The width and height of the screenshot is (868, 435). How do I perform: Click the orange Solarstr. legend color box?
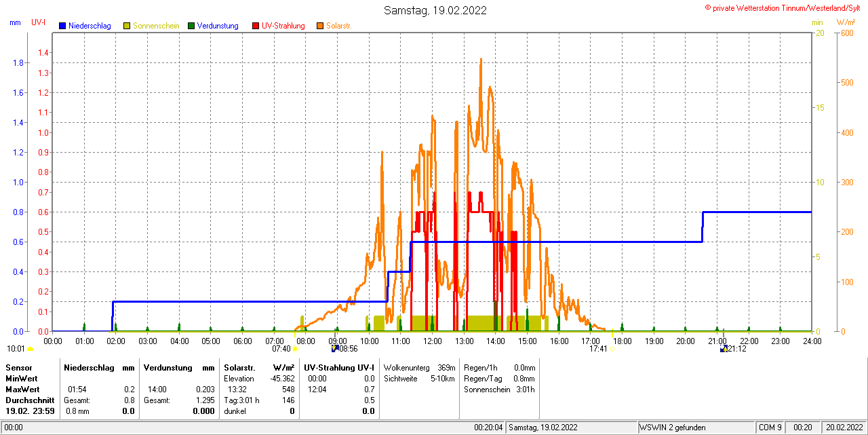[x=320, y=26]
